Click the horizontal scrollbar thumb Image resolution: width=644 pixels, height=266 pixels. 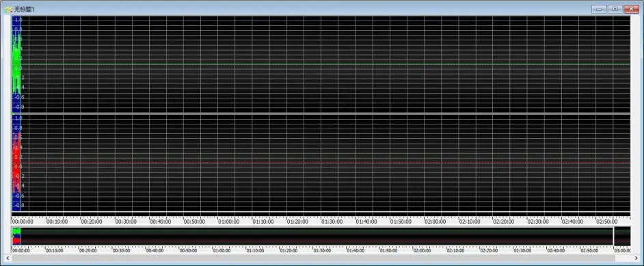click(314, 258)
